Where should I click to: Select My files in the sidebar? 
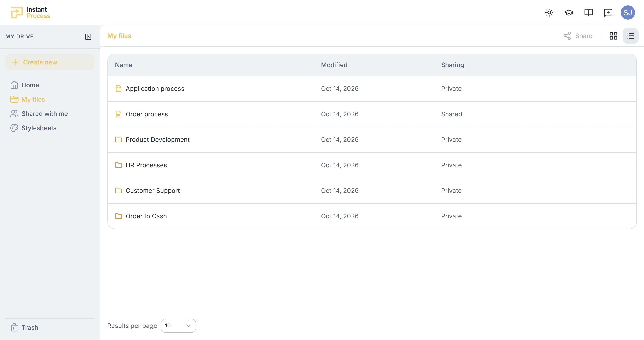(28, 99)
